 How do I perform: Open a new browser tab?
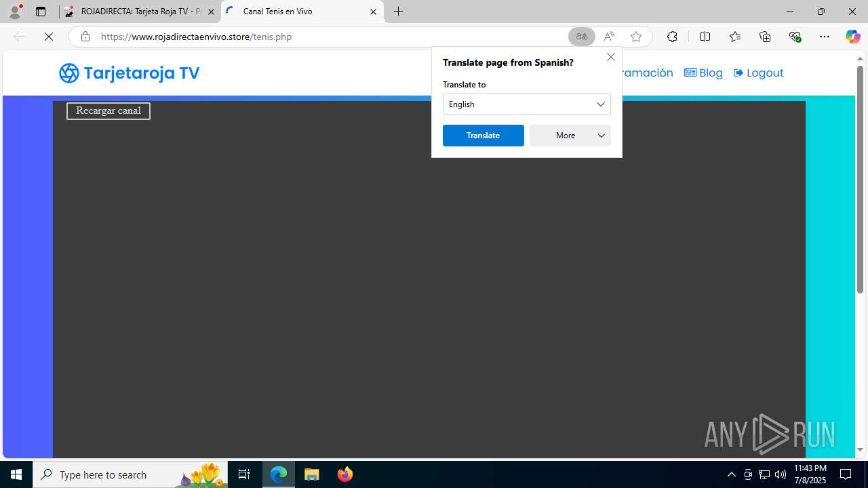399,12
